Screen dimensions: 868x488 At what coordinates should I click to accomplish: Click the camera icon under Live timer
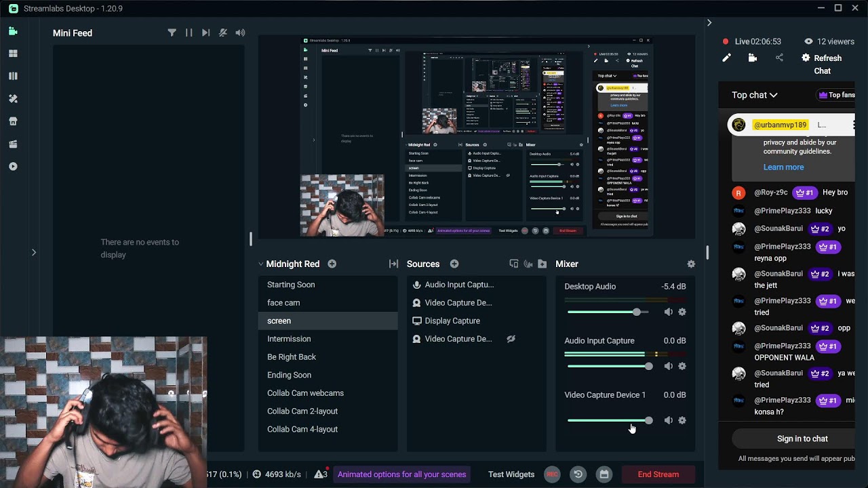[753, 58]
